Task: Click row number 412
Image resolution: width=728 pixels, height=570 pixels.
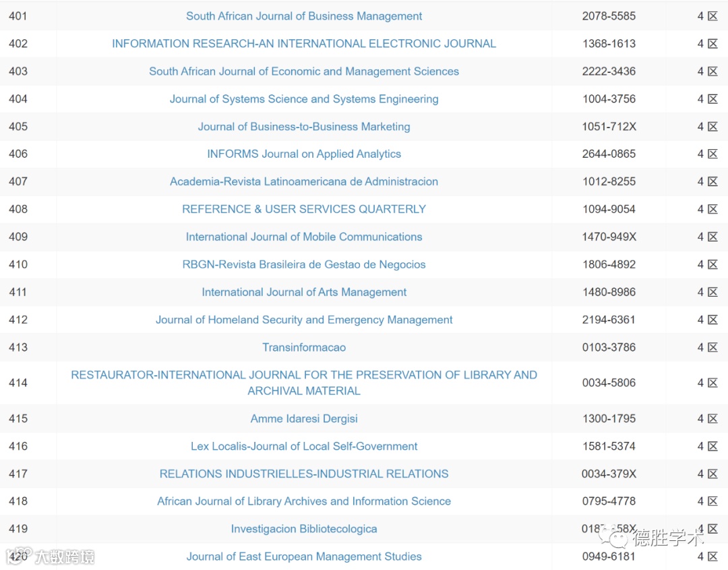Action: coord(18,320)
